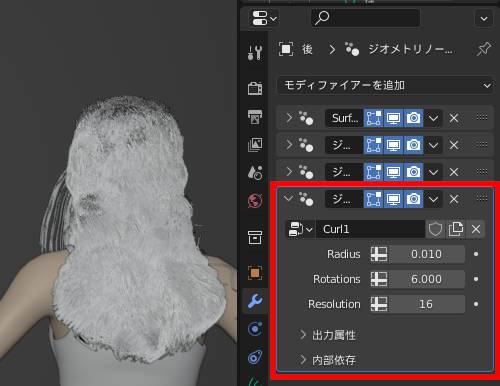Click the Surf... modifier name field
Image resolution: width=500 pixels, height=386 pixels.
tap(344, 118)
